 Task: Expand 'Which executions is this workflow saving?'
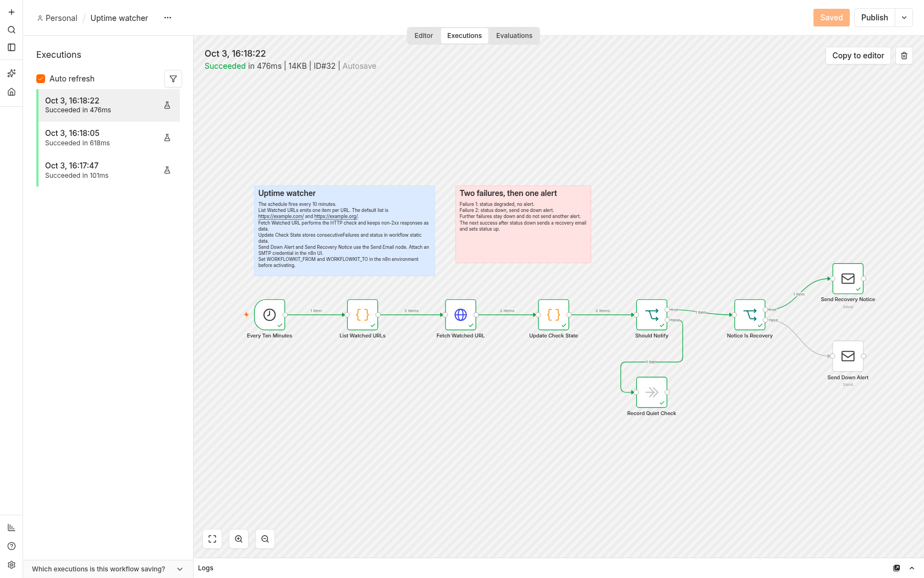108,569
